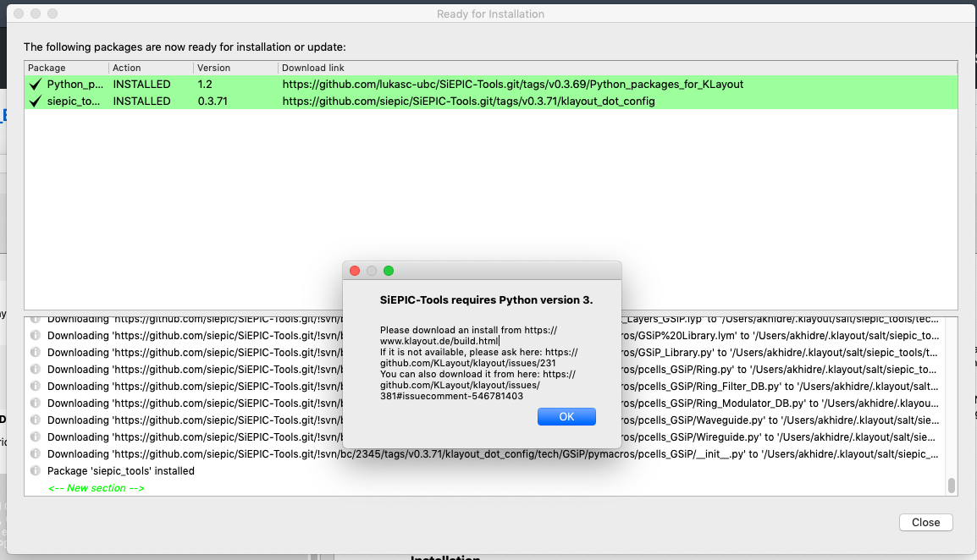Click version 0.3.71 cell

pos(213,101)
